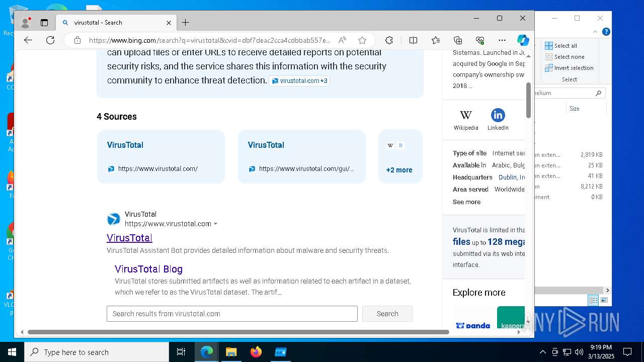Click the Bing URL address bar
Image resolution: width=644 pixels, height=362 pixels.
[x=210, y=40]
